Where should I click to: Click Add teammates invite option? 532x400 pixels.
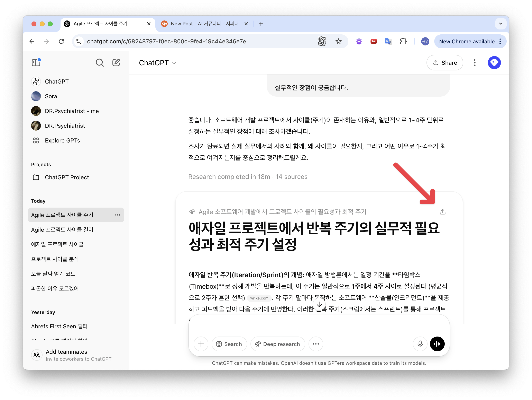76,355
